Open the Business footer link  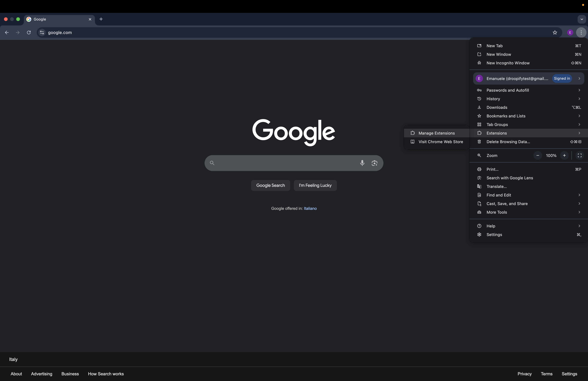pos(70,374)
